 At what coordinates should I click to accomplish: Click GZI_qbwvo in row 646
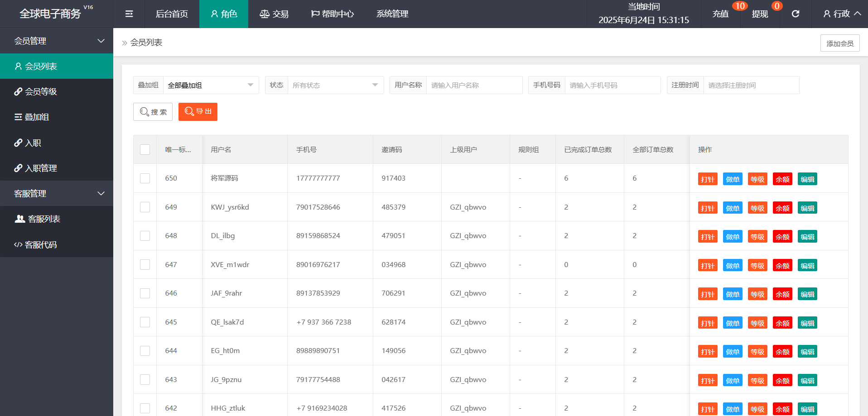[468, 293]
